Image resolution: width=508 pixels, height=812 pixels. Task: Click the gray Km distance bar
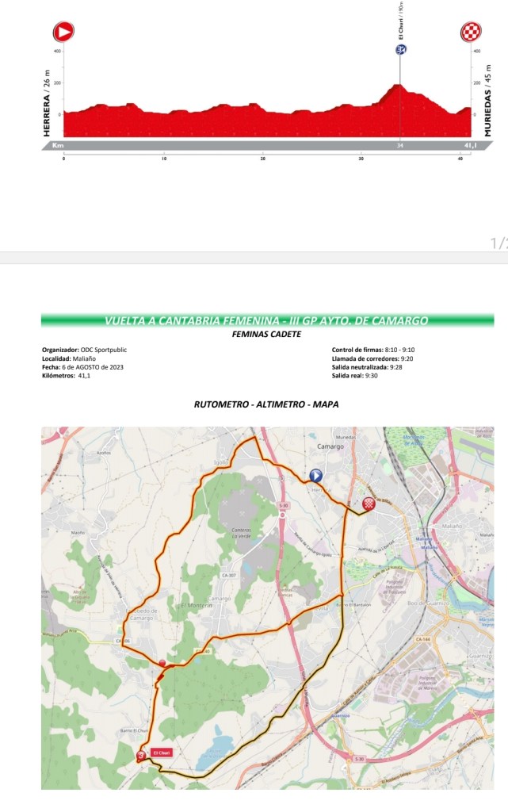[x=238, y=146]
